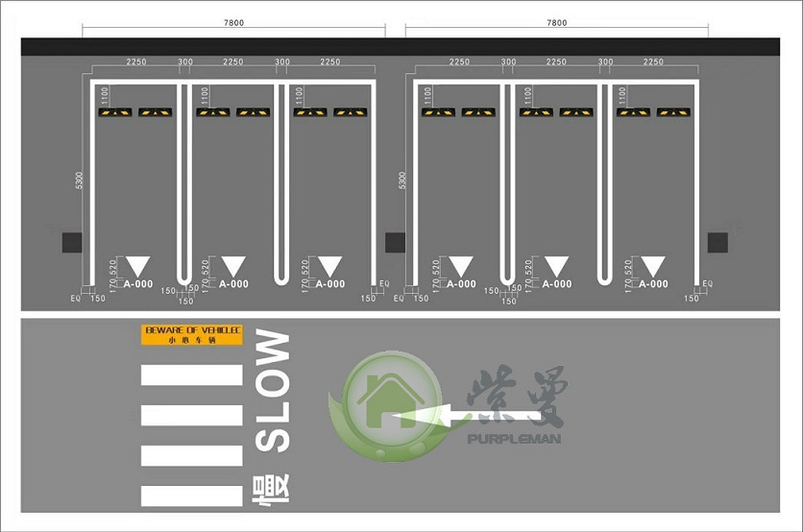Click the A-000 label in the leftmost bay
Image resolution: width=803 pixels, height=532 pixels.
pyautogui.click(x=136, y=284)
